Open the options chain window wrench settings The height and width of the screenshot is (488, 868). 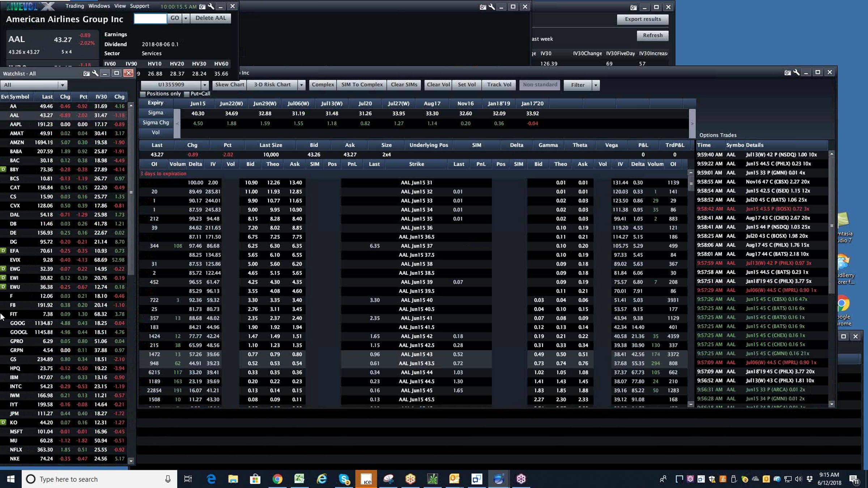[x=796, y=73]
